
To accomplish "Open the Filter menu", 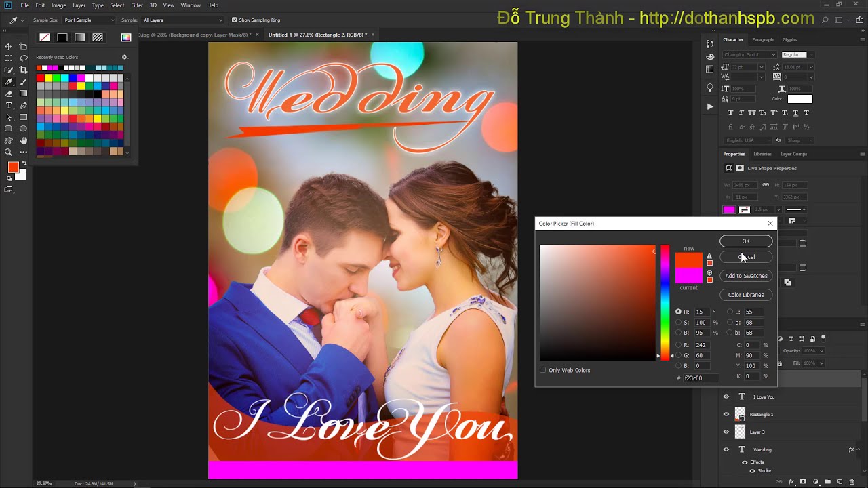I will click(x=137, y=5).
